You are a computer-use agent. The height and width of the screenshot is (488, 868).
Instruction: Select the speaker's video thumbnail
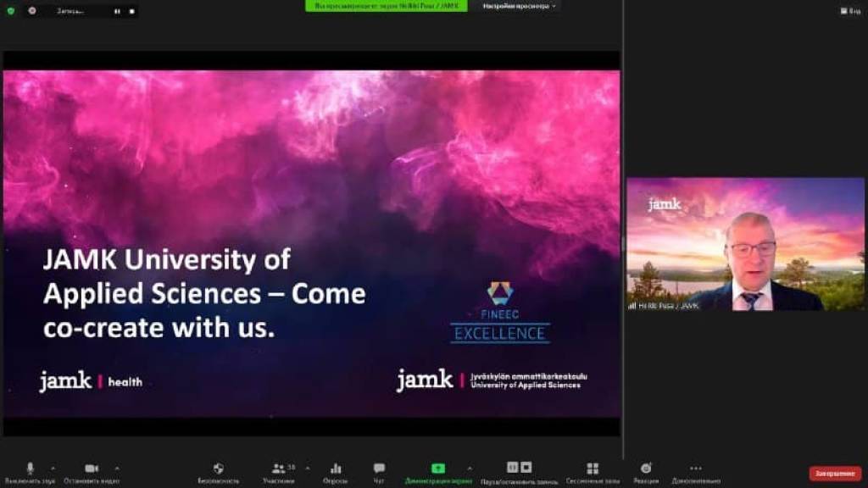pos(745,244)
